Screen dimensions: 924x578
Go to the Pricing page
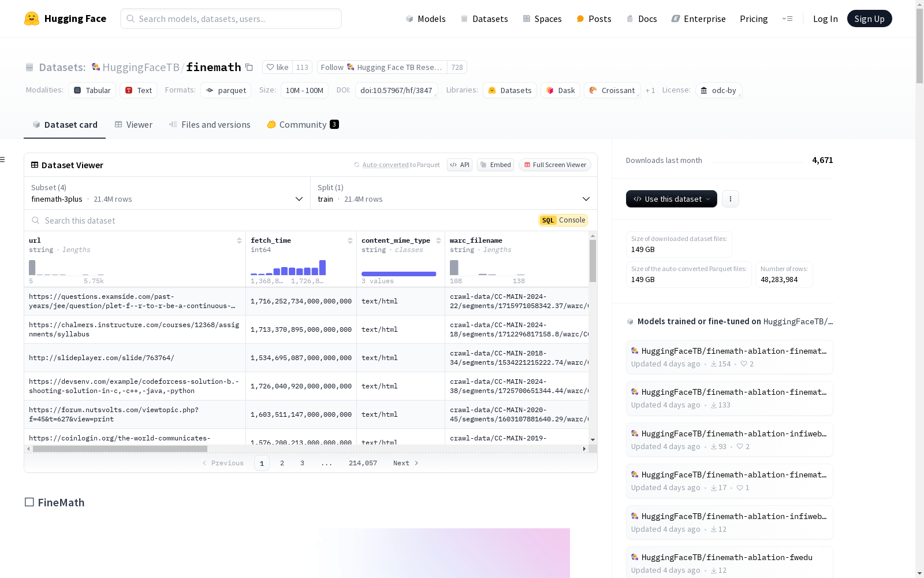[x=754, y=18]
